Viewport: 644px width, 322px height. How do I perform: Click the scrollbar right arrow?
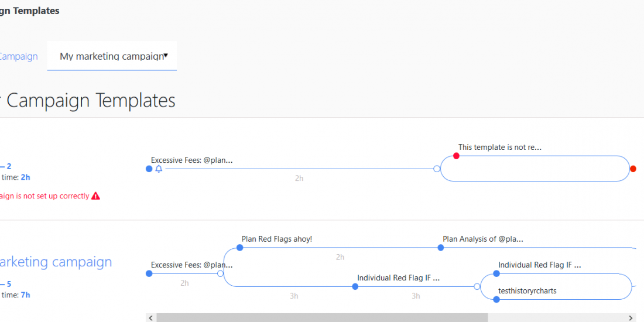(x=631, y=317)
